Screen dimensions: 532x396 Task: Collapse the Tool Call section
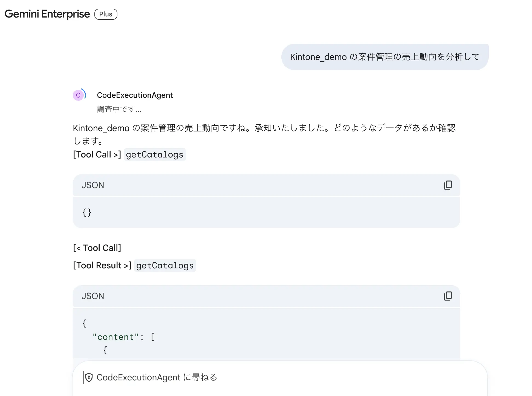pyautogui.click(x=97, y=248)
